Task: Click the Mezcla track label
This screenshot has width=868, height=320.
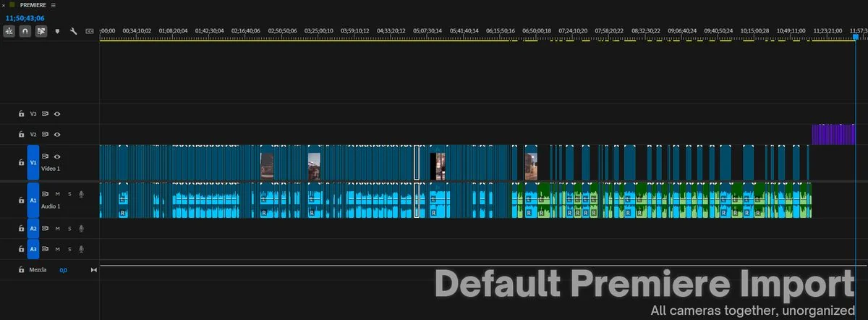Action: click(x=38, y=270)
